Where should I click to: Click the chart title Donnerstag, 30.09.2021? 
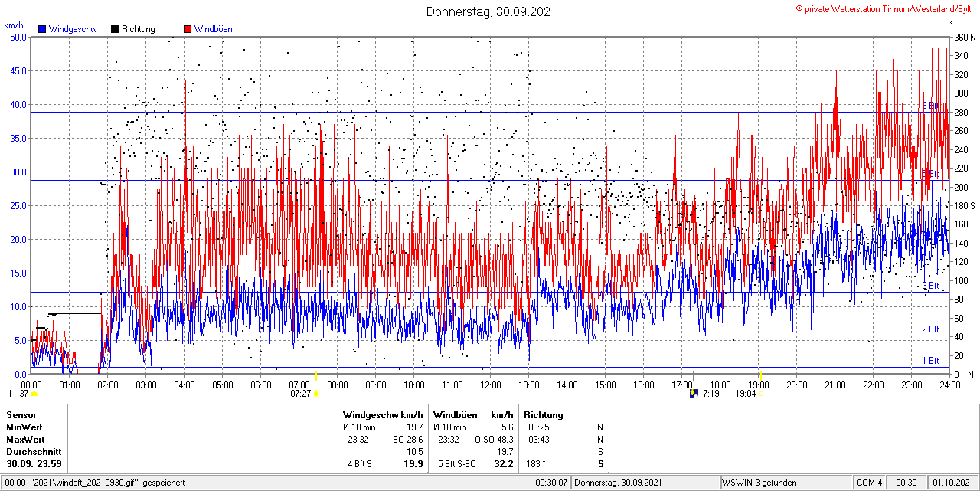coord(491,11)
